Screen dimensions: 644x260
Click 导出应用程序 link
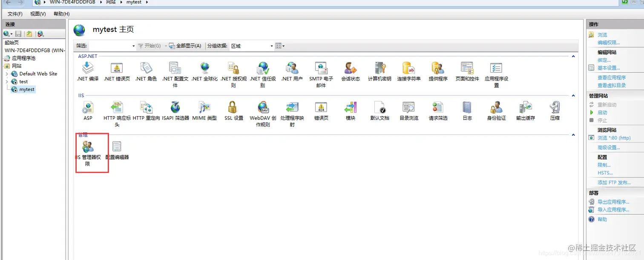pyautogui.click(x=613, y=202)
